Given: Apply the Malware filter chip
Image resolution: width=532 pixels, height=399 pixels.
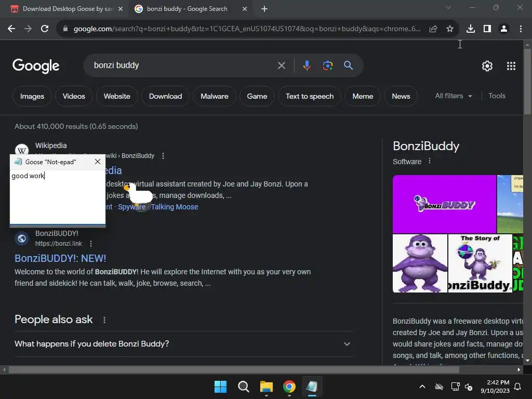Looking at the screenshot, I should click(x=215, y=96).
